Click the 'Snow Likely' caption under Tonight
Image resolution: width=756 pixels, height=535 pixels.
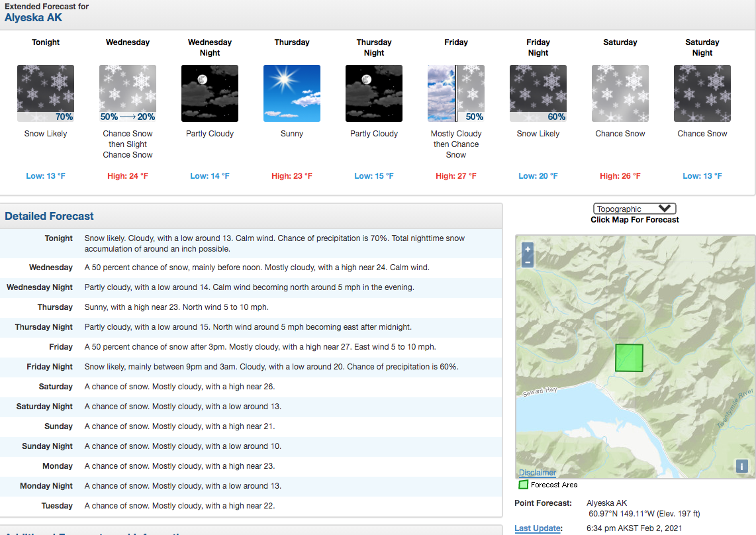point(46,134)
